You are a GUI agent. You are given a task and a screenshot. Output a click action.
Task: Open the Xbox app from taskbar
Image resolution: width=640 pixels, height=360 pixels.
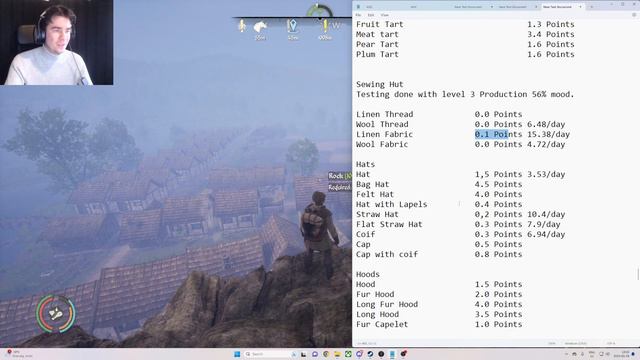[348, 354]
